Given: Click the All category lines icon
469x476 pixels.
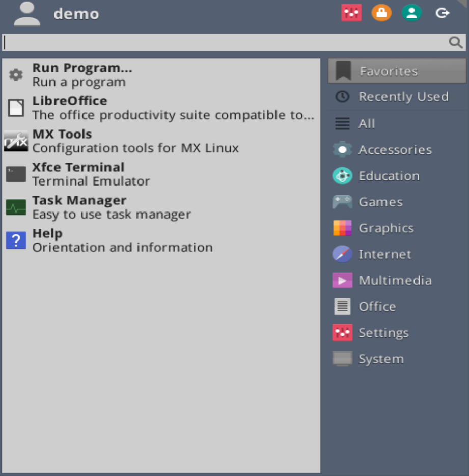Looking at the screenshot, I should click(343, 123).
